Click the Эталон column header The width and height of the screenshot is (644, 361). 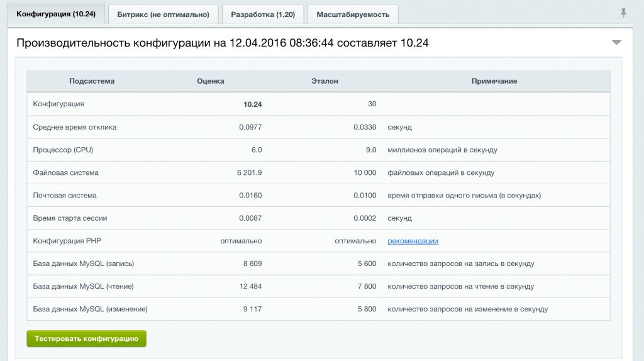point(325,81)
